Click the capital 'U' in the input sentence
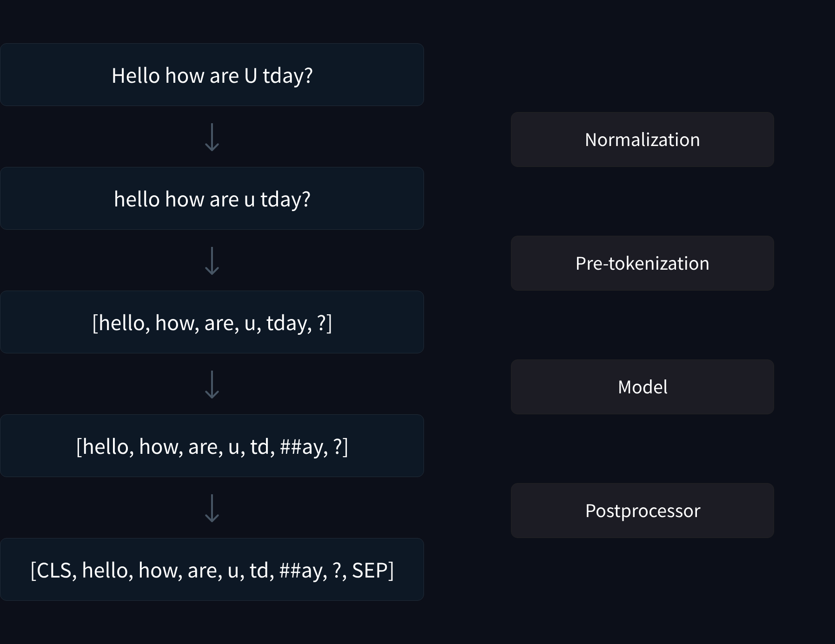The image size is (835, 644). pyautogui.click(x=251, y=76)
